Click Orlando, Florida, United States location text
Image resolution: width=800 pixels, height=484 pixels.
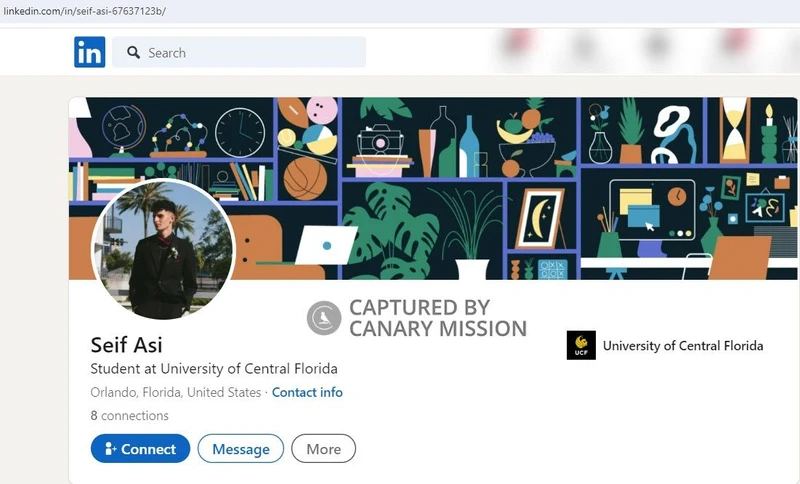coord(176,392)
